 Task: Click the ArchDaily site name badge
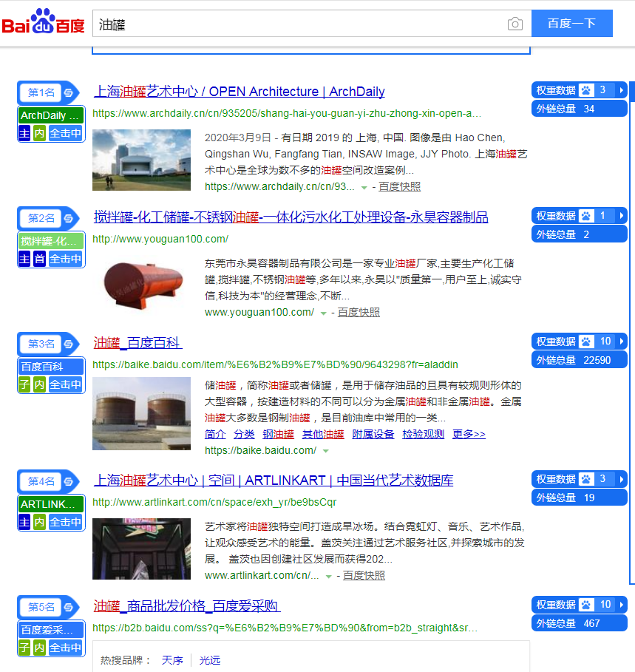click(51, 115)
